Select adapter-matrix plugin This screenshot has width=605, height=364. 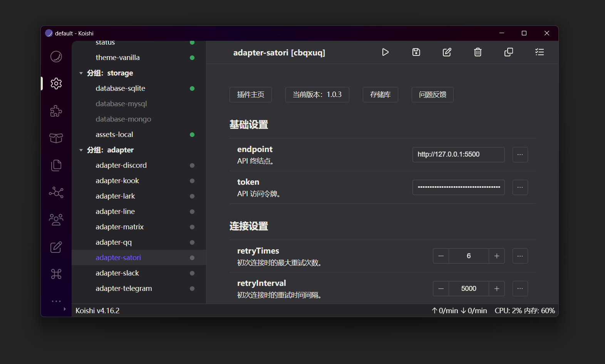coord(139,227)
